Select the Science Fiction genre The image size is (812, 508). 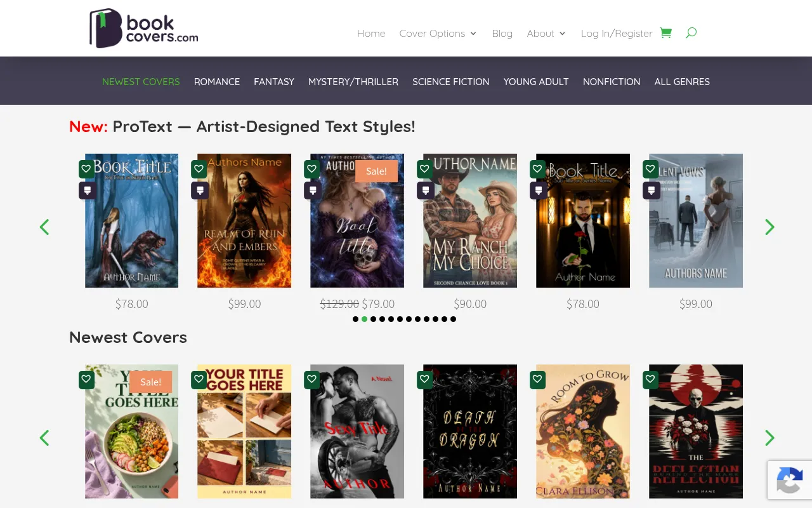coord(451,82)
